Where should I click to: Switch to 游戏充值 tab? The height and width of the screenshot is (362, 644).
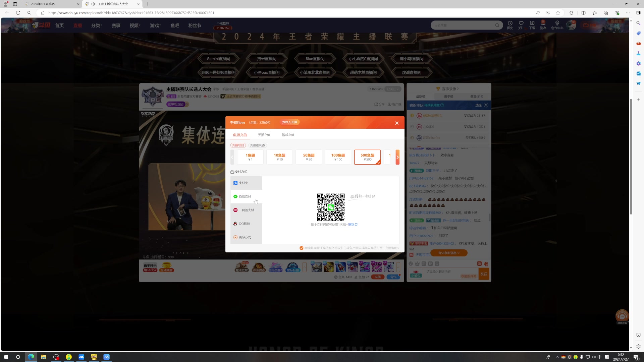coord(288,135)
